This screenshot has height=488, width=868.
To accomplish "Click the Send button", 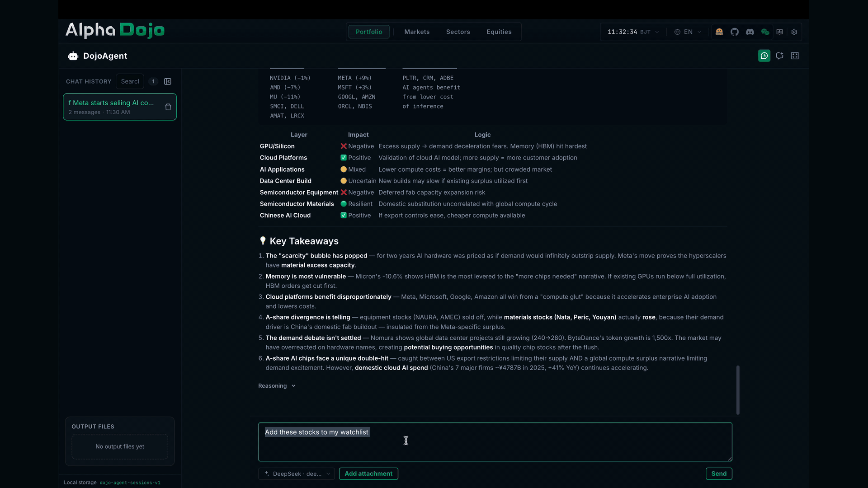I will tap(719, 474).
